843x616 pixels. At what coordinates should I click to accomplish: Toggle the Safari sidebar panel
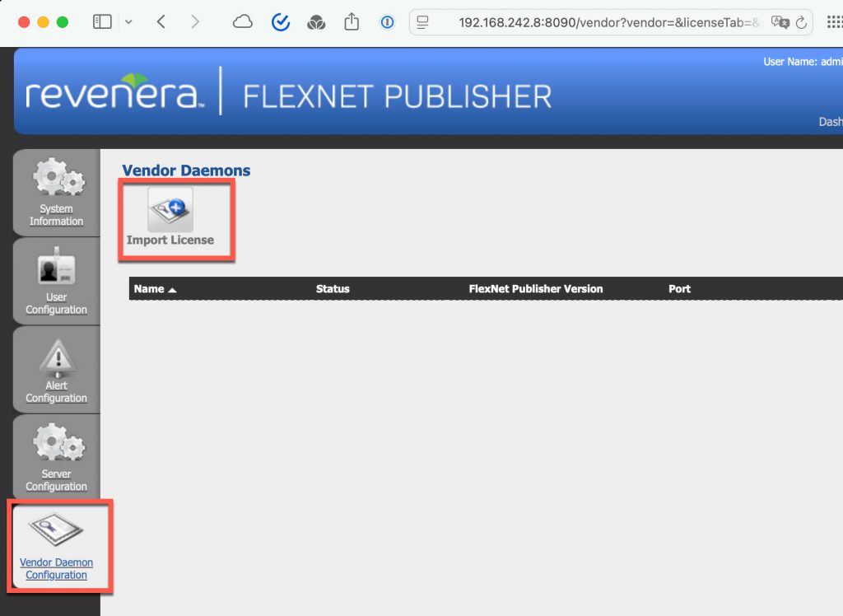(x=102, y=22)
